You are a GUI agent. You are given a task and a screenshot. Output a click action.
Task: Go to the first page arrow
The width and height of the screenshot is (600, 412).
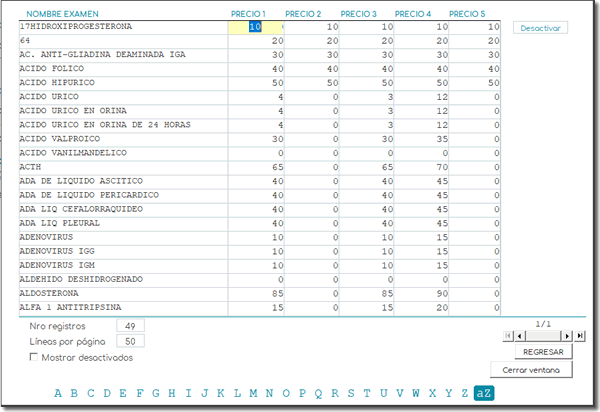(x=508, y=336)
